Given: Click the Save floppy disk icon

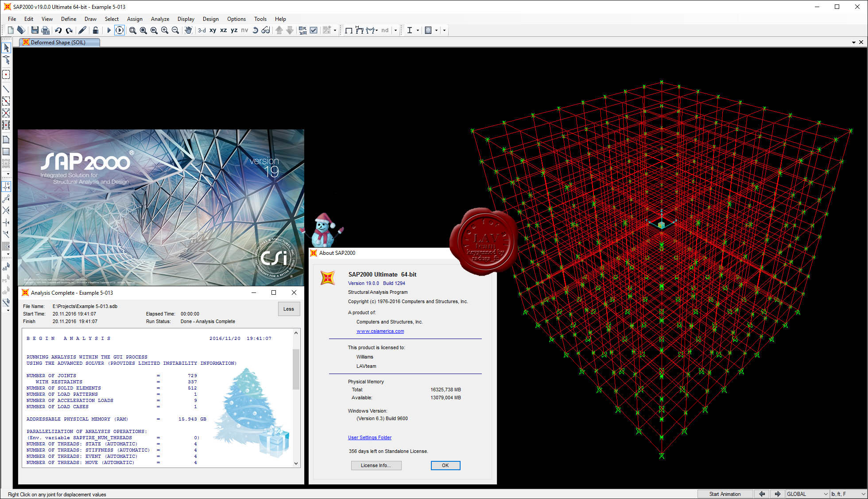Looking at the screenshot, I should point(35,30).
